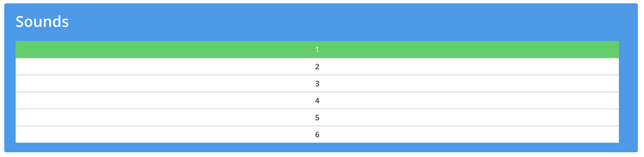Image resolution: width=644 pixels, height=157 pixels.
Task: Click the currently selected sound 1
Action: [x=317, y=50]
